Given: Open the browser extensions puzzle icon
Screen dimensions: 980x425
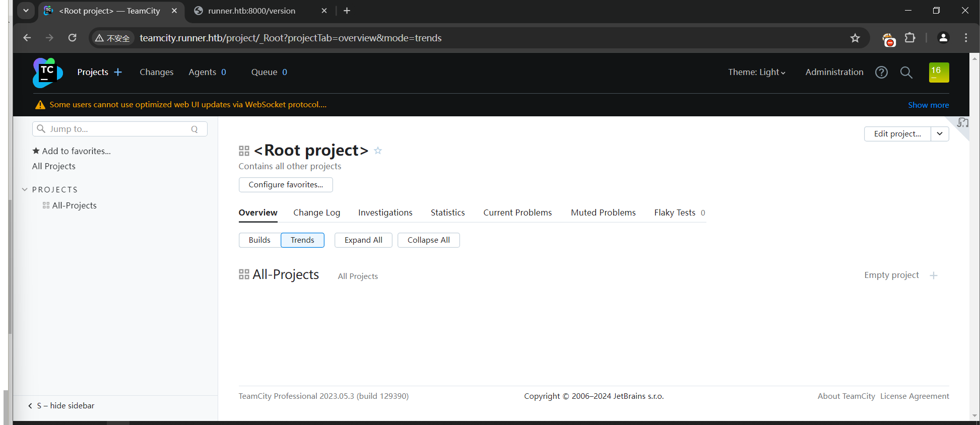Looking at the screenshot, I should [x=910, y=38].
